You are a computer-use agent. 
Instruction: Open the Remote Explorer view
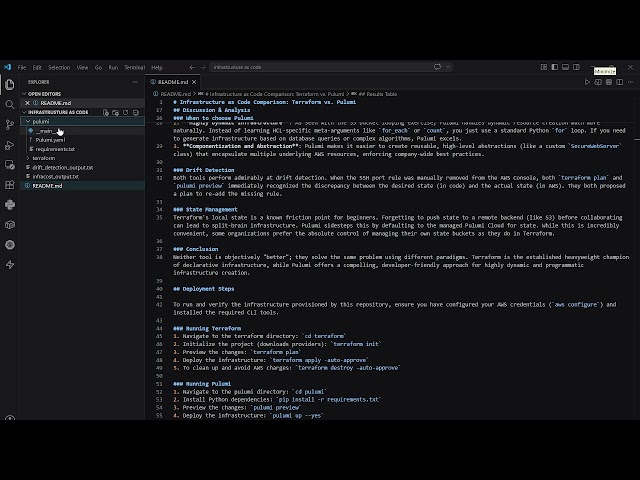pos(10,165)
